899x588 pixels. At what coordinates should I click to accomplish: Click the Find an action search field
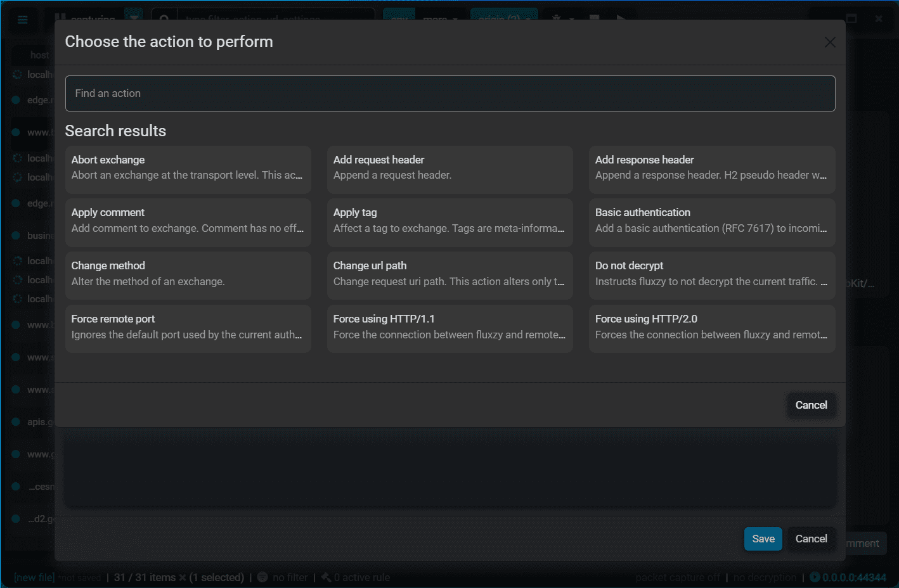(x=450, y=94)
